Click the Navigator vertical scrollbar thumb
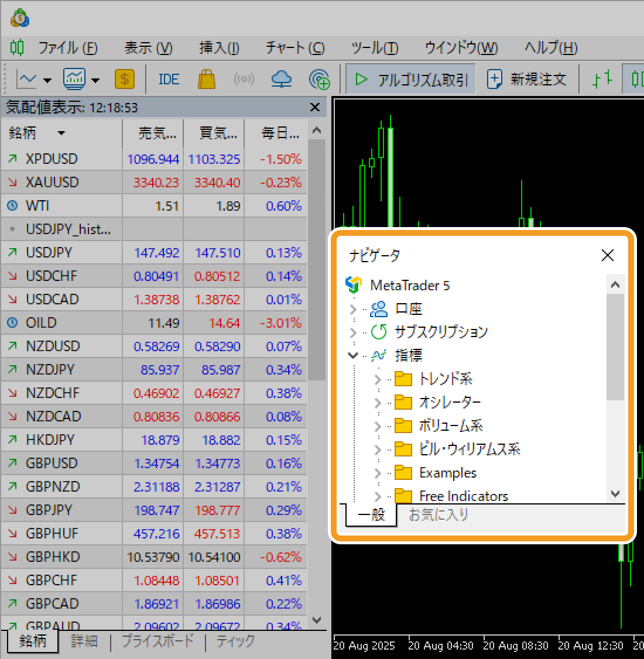644x659 pixels. [x=615, y=346]
